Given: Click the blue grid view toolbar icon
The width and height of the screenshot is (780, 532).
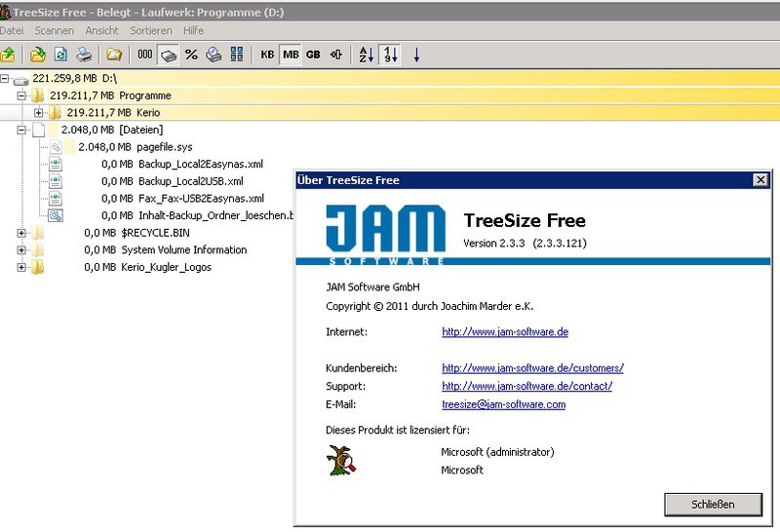Looking at the screenshot, I should tap(237, 55).
